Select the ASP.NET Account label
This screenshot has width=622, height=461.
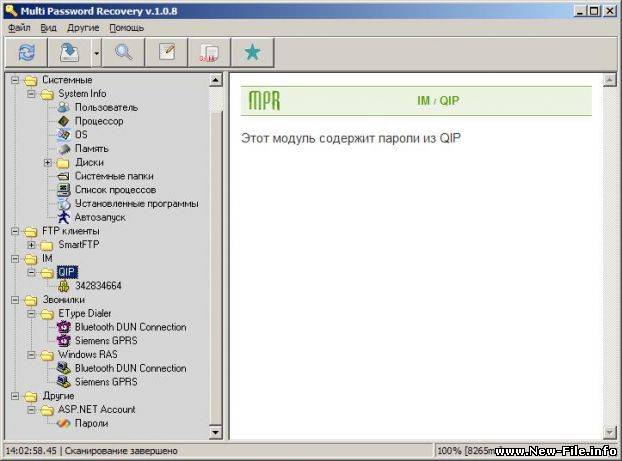pos(96,409)
